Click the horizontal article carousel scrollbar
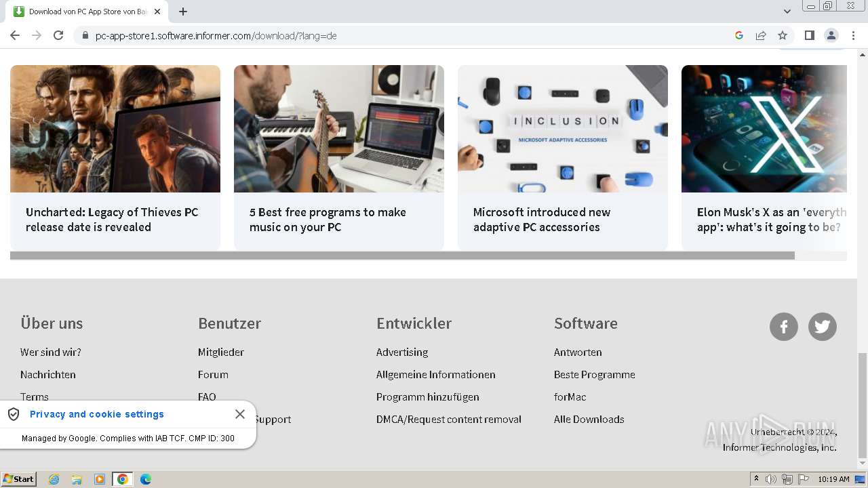 coord(402,256)
